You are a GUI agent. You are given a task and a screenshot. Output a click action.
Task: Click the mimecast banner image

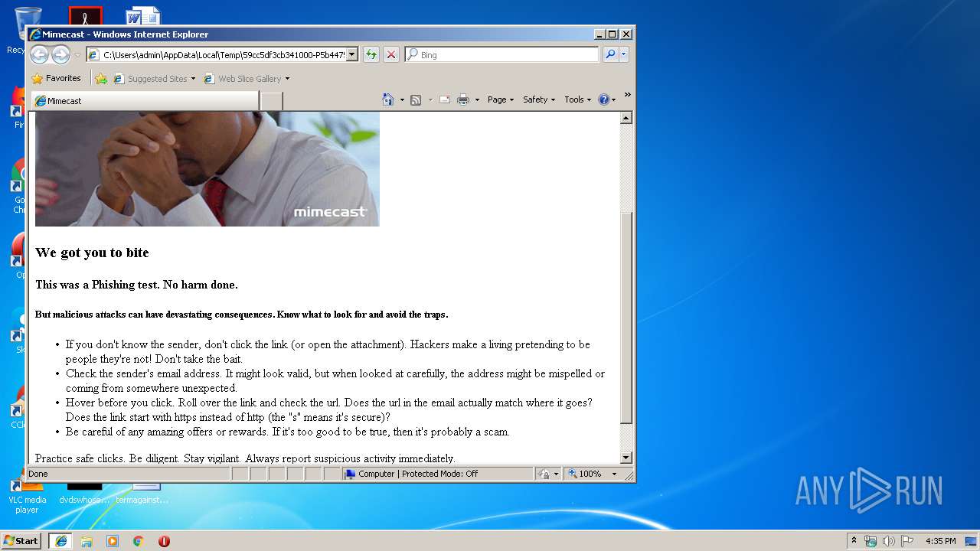point(207,169)
